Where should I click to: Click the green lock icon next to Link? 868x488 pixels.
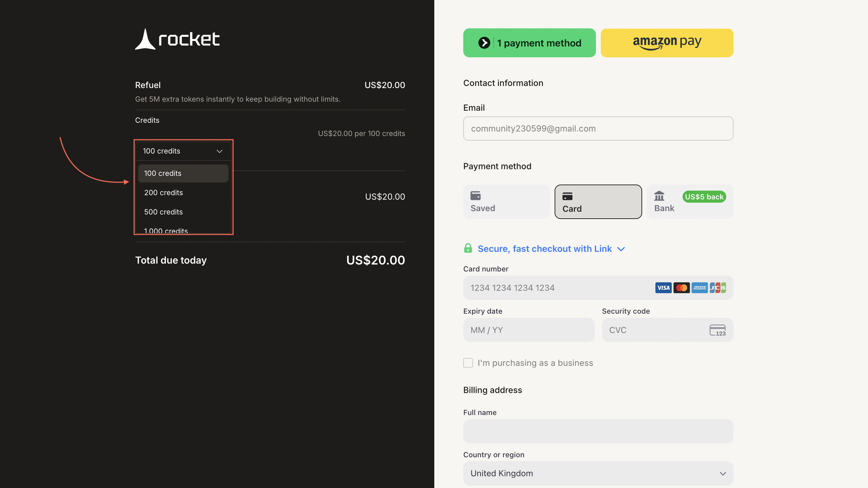click(468, 248)
